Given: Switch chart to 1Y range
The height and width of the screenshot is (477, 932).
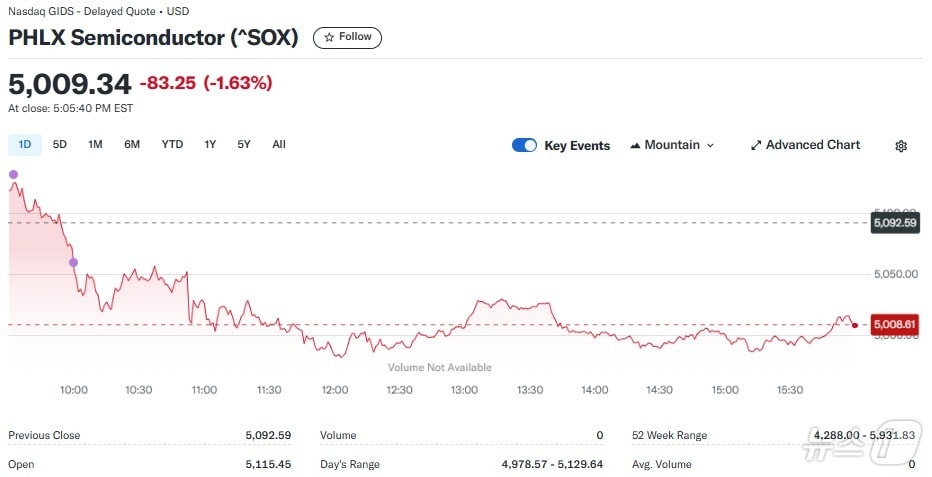Looking at the screenshot, I should [x=210, y=144].
